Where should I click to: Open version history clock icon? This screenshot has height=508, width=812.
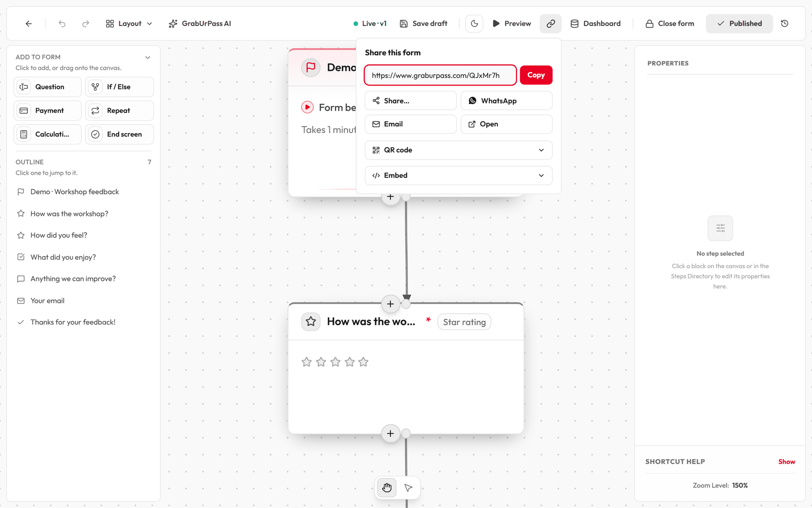785,23
